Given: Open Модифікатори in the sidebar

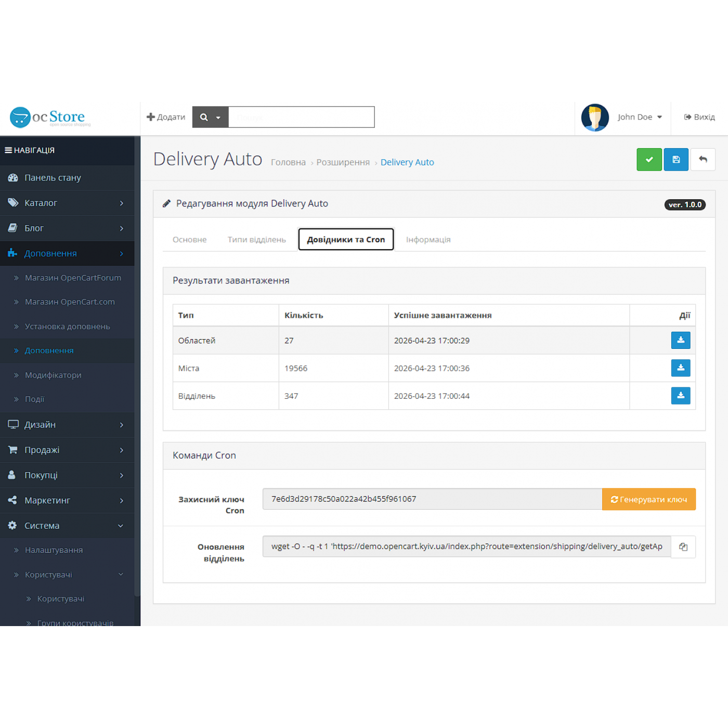Looking at the screenshot, I should pyautogui.click(x=53, y=375).
